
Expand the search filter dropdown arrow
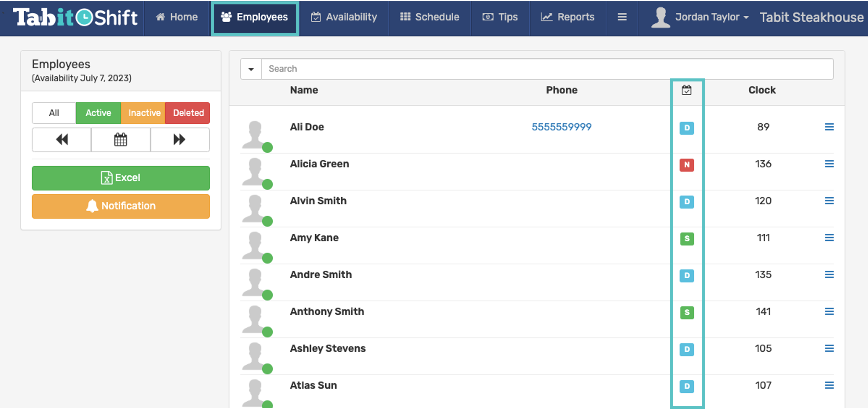(x=251, y=69)
